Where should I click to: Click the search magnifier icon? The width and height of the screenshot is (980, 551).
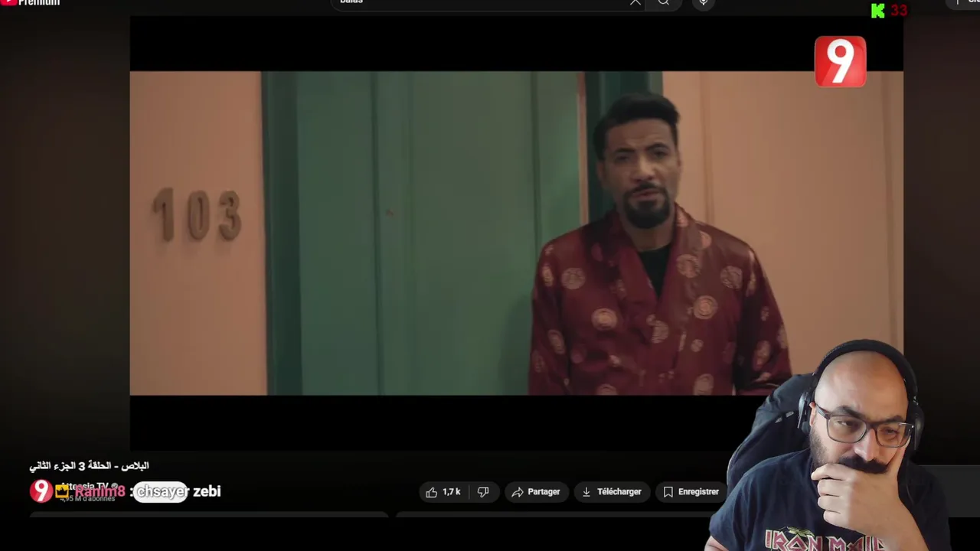point(664,2)
